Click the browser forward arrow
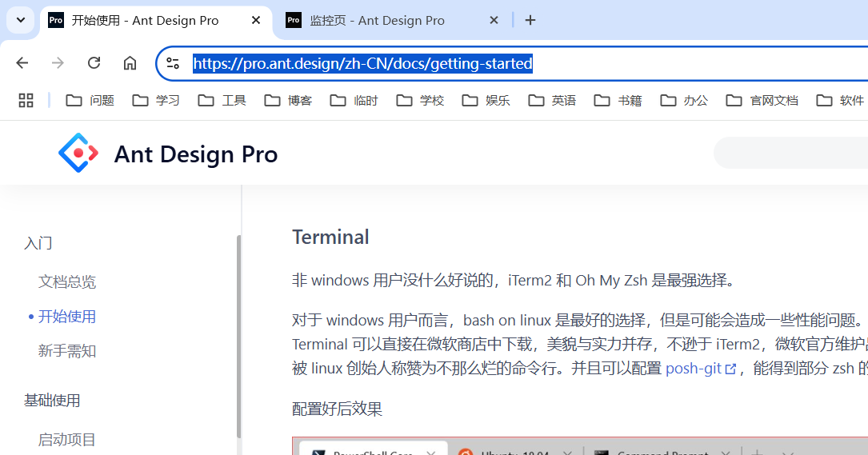868x455 pixels. coord(58,63)
